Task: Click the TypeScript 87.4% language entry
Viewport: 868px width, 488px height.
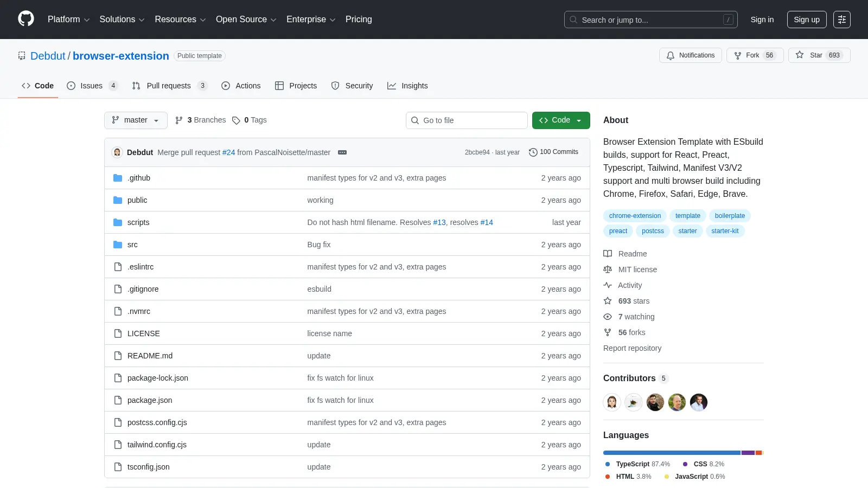Action: pyautogui.click(x=637, y=464)
